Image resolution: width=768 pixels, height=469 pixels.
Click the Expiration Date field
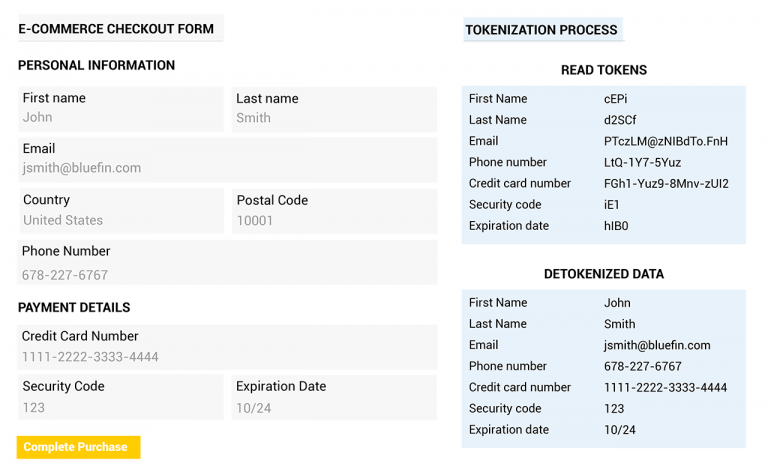[334, 397]
